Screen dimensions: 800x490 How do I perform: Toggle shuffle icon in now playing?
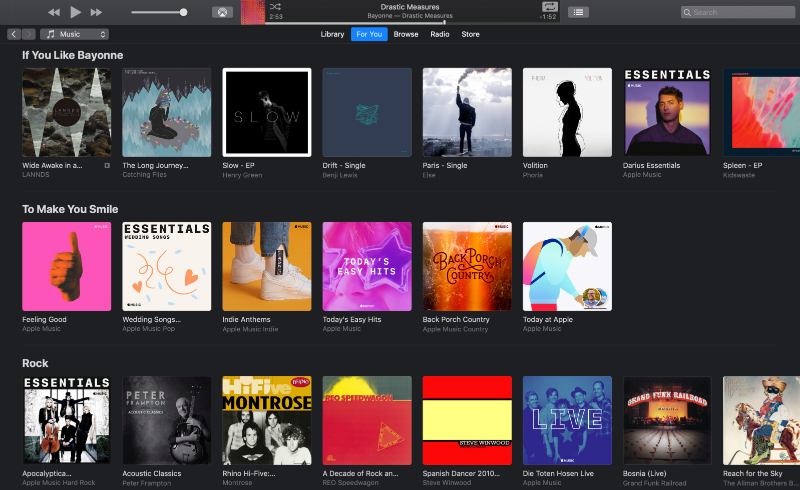coord(275,7)
